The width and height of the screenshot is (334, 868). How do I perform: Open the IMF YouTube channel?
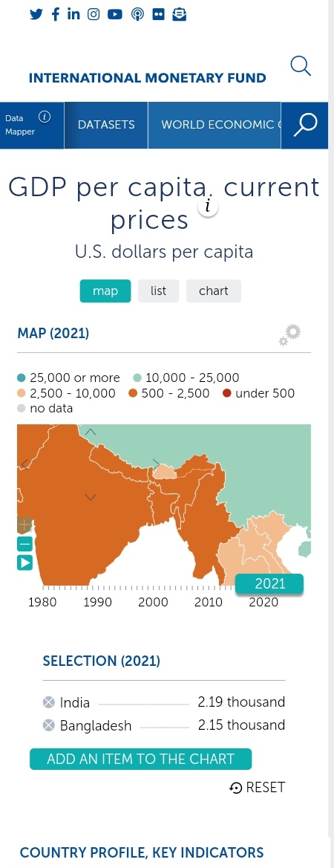[x=114, y=14]
